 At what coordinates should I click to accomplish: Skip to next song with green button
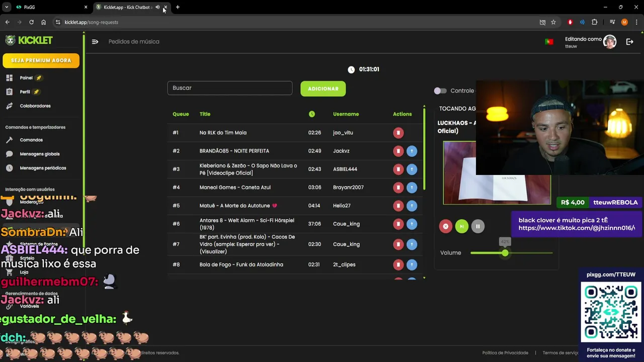coord(461,226)
